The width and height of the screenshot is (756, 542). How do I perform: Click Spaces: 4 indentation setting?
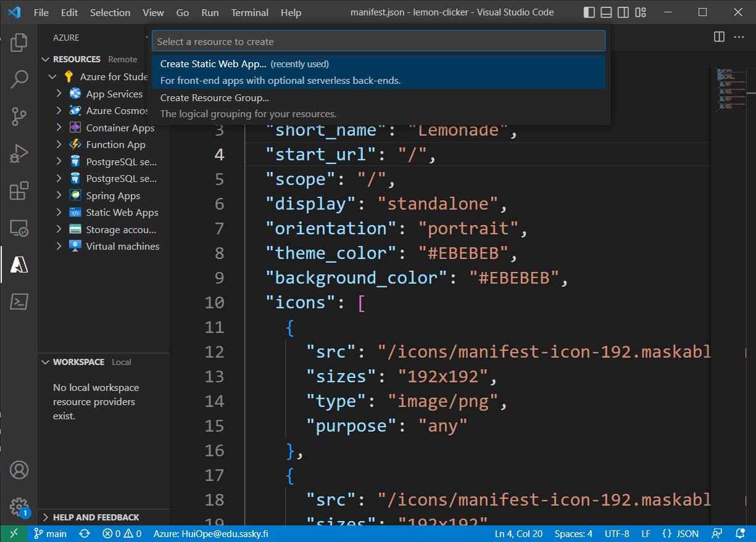click(x=573, y=534)
